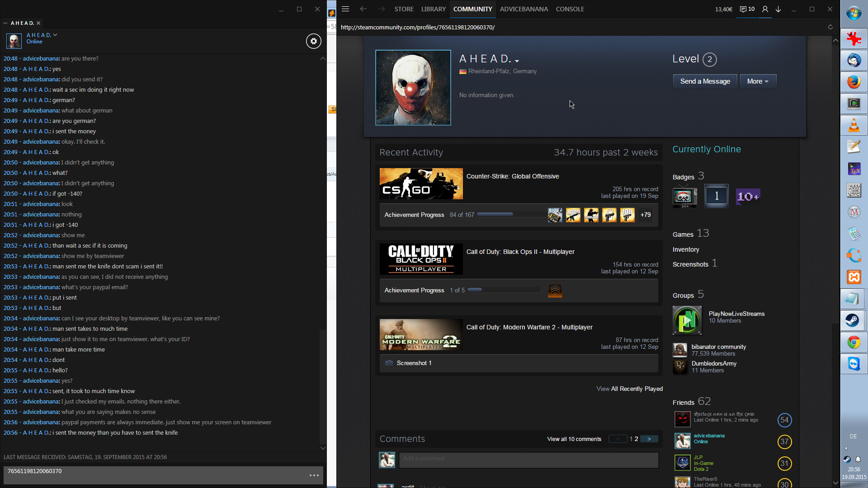Open the STORE tab
The image size is (868, 488).
(404, 9)
